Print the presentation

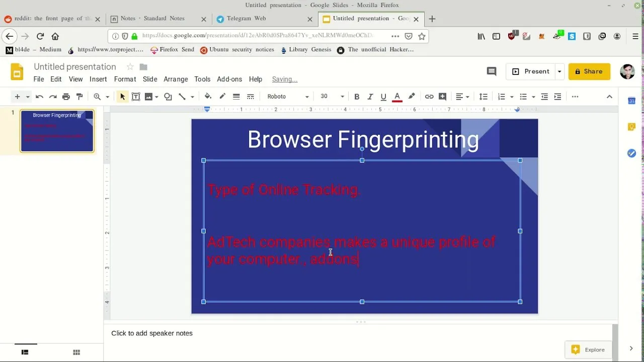pos(66,97)
